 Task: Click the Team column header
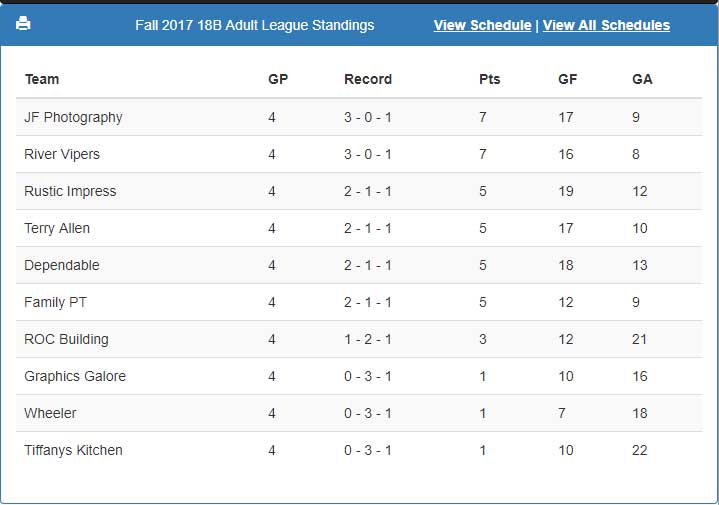pyautogui.click(x=42, y=79)
